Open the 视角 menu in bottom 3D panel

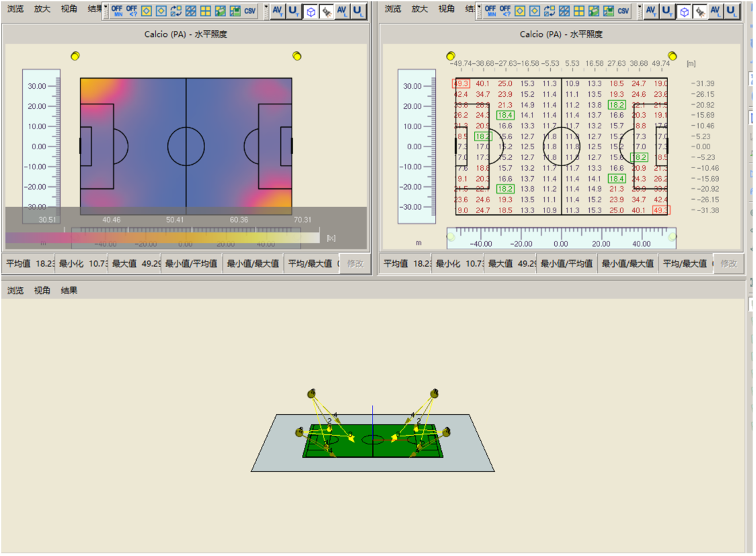tap(42, 290)
